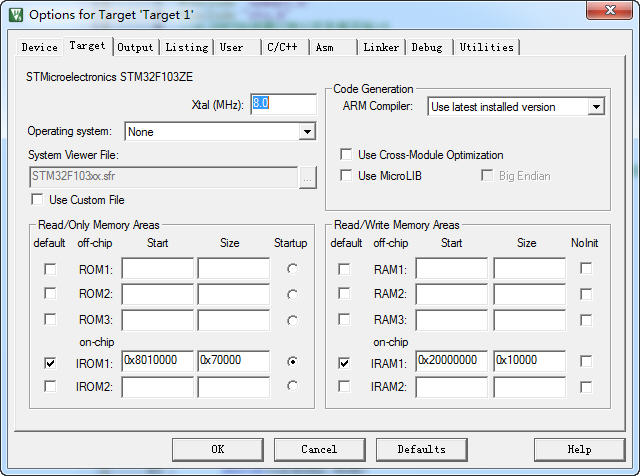Open Help for target options
Viewport: 640px width, 476px height.
[x=579, y=449]
